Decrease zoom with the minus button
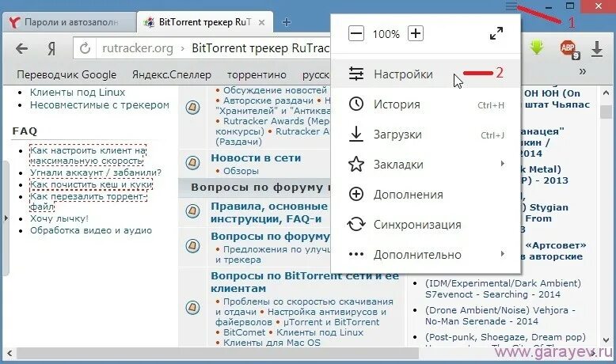This screenshot has width=616, height=364. (x=356, y=34)
